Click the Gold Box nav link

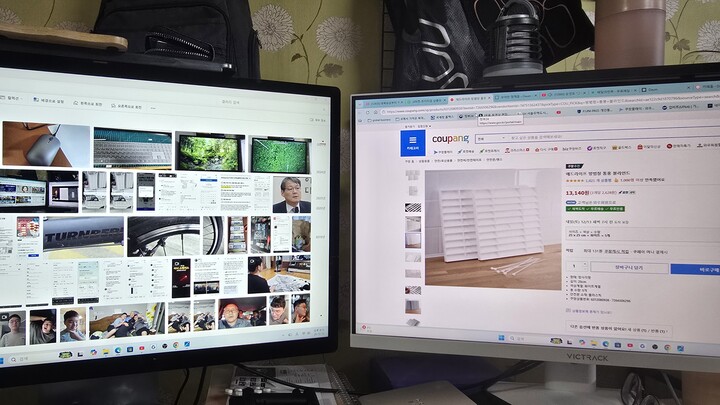tap(621, 147)
